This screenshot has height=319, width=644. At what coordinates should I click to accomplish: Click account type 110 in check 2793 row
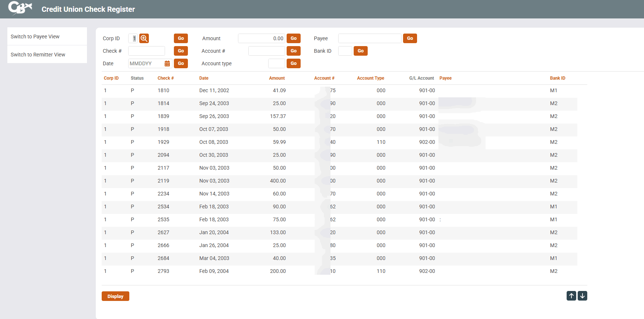pyautogui.click(x=381, y=271)
